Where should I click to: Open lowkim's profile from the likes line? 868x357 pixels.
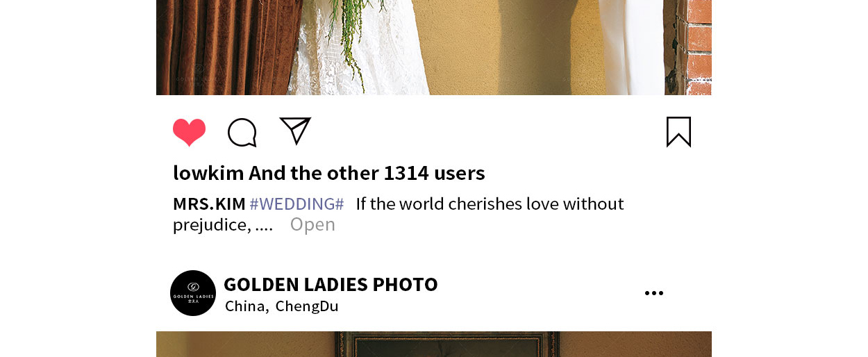(x=208, y=173)
